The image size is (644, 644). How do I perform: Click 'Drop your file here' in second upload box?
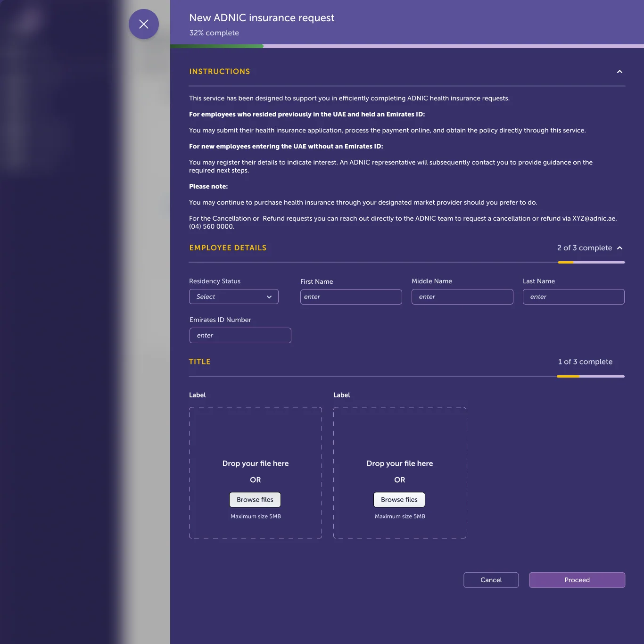pos(400,463)
